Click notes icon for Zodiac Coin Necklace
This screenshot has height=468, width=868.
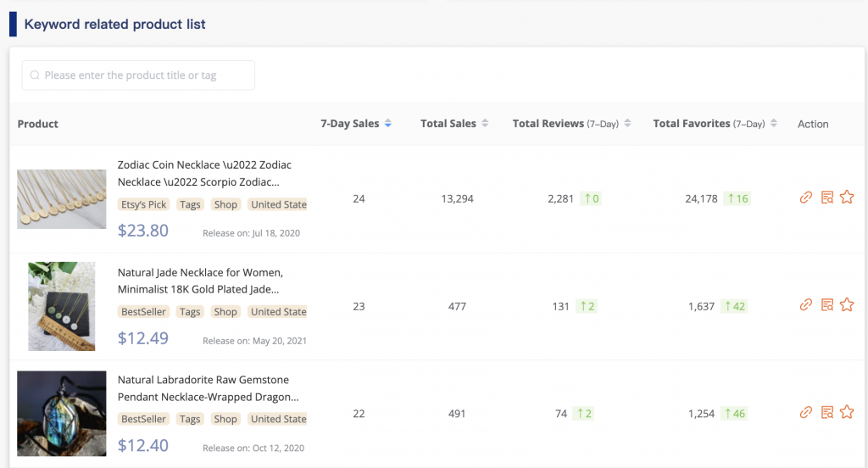(x=827, y=198)
